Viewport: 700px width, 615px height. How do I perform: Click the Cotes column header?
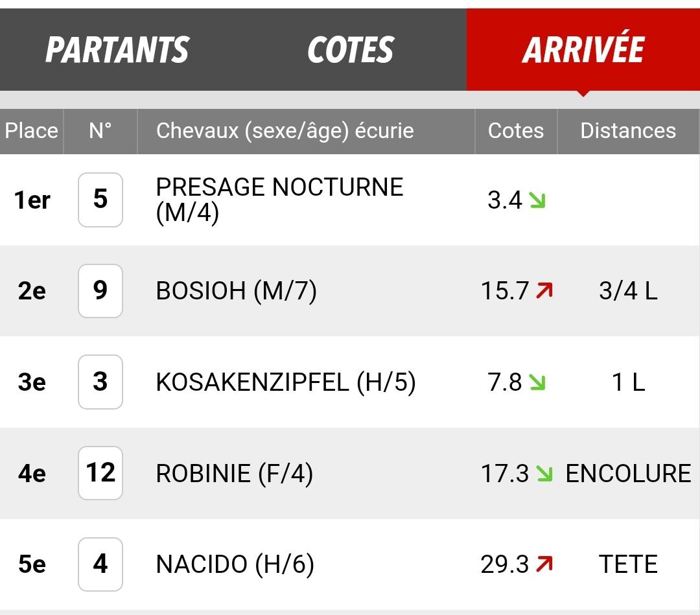516,131
